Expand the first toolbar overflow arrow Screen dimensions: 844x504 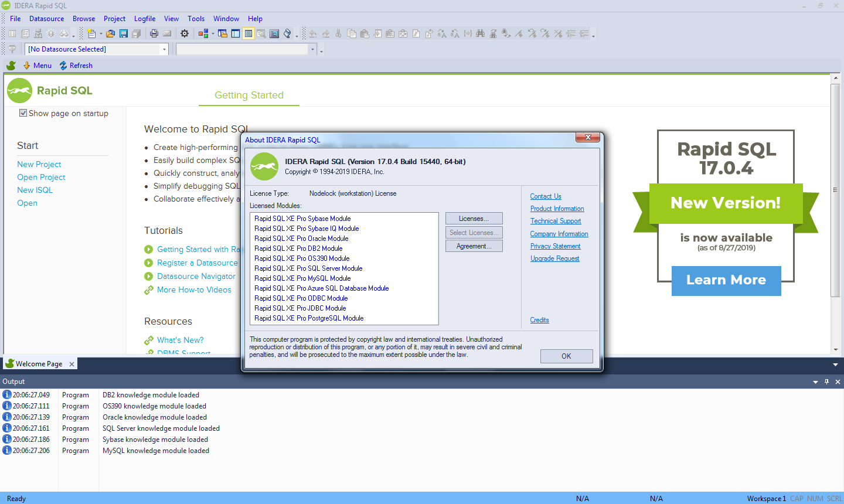74,35
